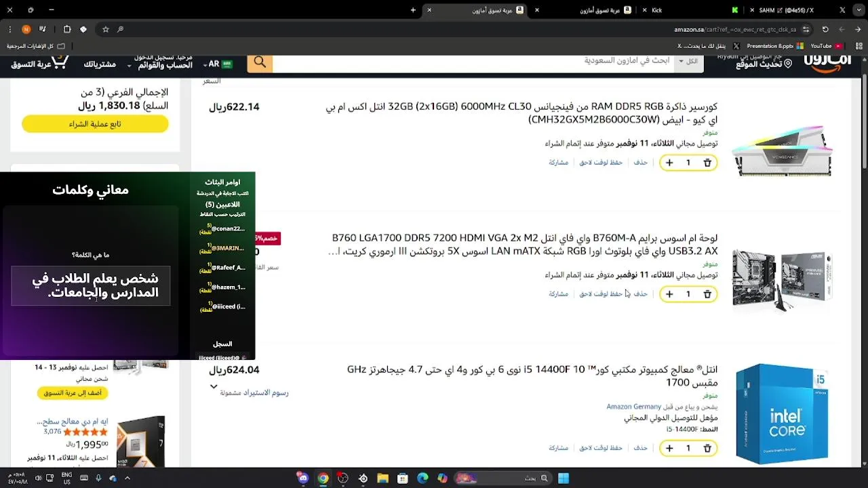This screenshot has height=488, width=868.
Task: Open the Presentation 8.pptx bookmark
Action: click(x=775, y=46)
